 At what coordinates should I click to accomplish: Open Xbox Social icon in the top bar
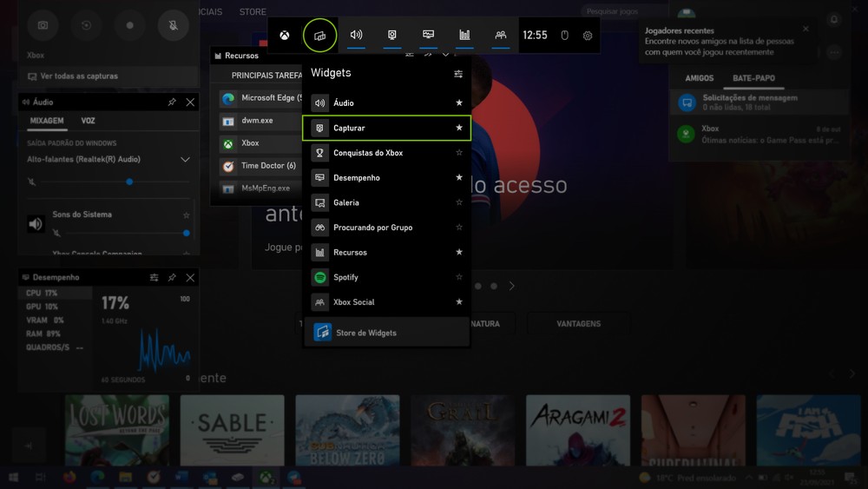tap(501, 36)
